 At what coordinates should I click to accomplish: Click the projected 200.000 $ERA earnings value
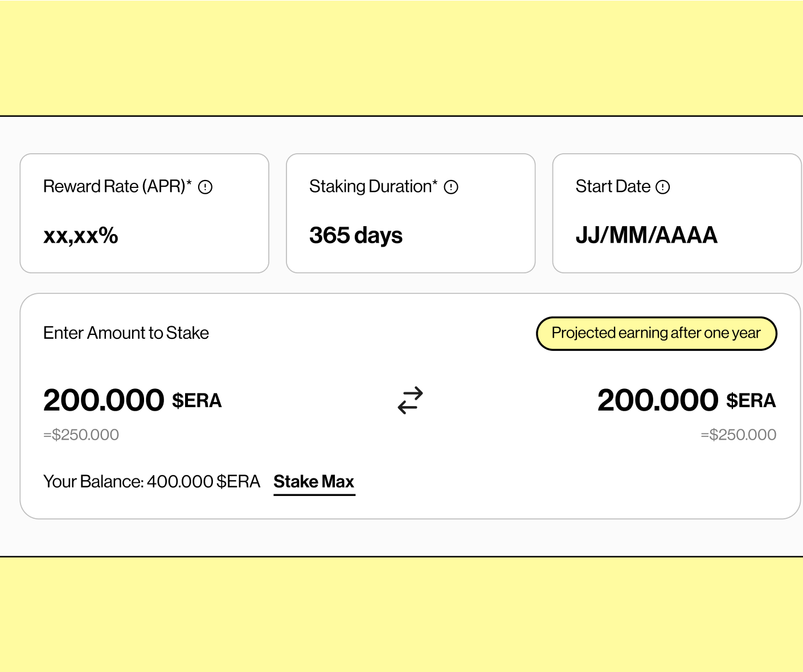click(x=687, y=400)
